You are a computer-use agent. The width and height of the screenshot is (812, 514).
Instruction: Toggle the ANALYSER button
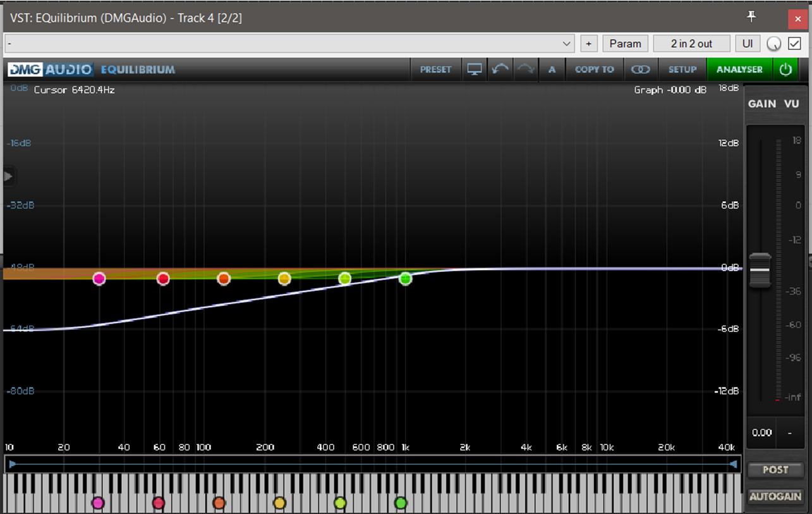739,70
